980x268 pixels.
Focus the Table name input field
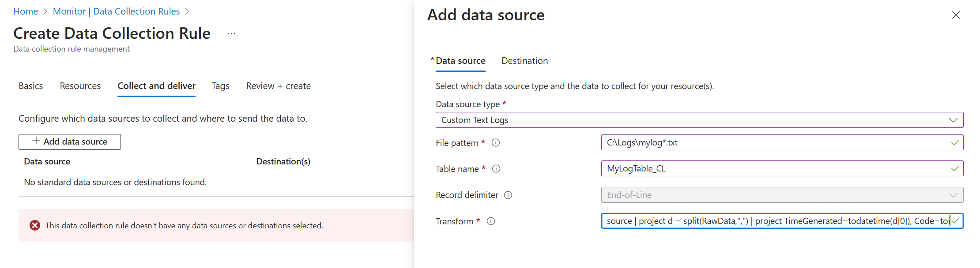click(773, 169)
